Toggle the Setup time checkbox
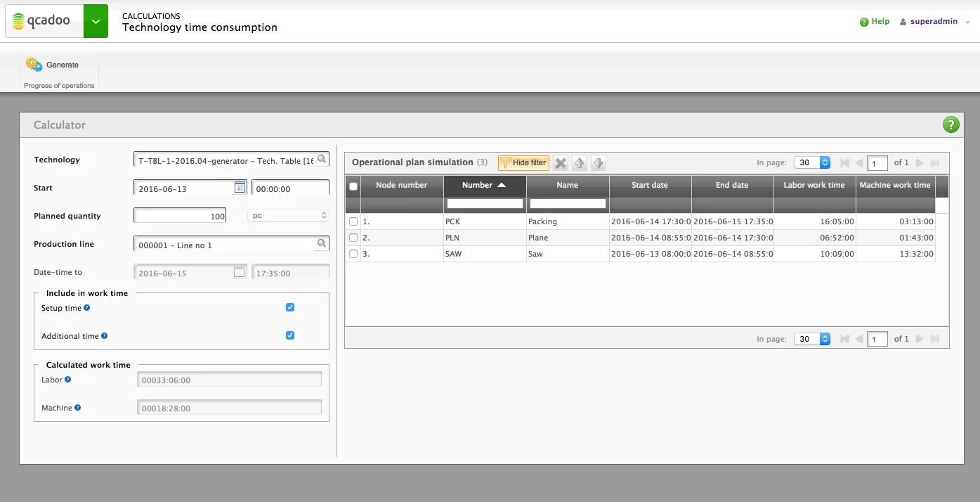Viewport: 980px width, 502px height. pos(290,307)
